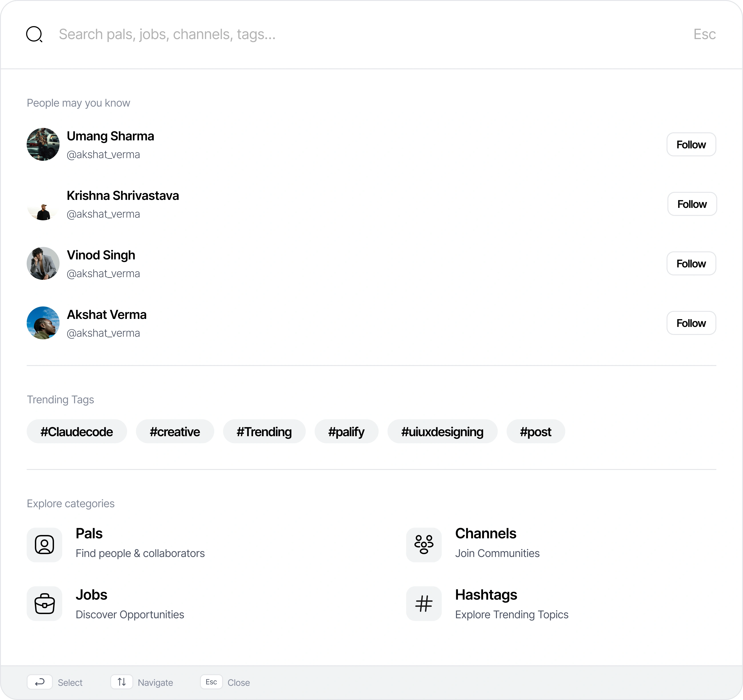This screenshot has height=700, width=743.
Task: Follow Vinod Singh
Action: (x=691, y=264)
